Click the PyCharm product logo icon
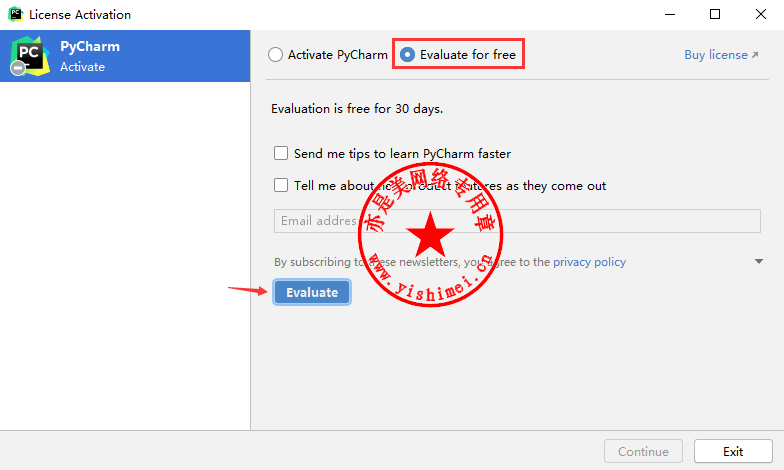784x470 pixels. [x=30, y=56]
